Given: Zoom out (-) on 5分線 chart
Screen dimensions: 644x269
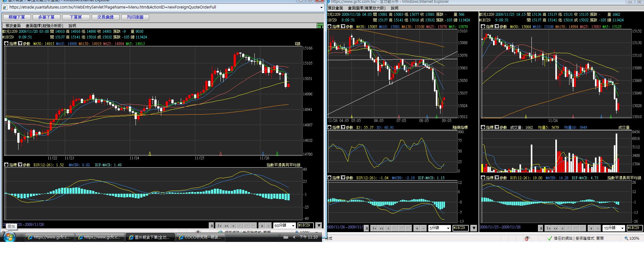Looking at the screenshot, I should pyautogui.click(x=424, y=228).
